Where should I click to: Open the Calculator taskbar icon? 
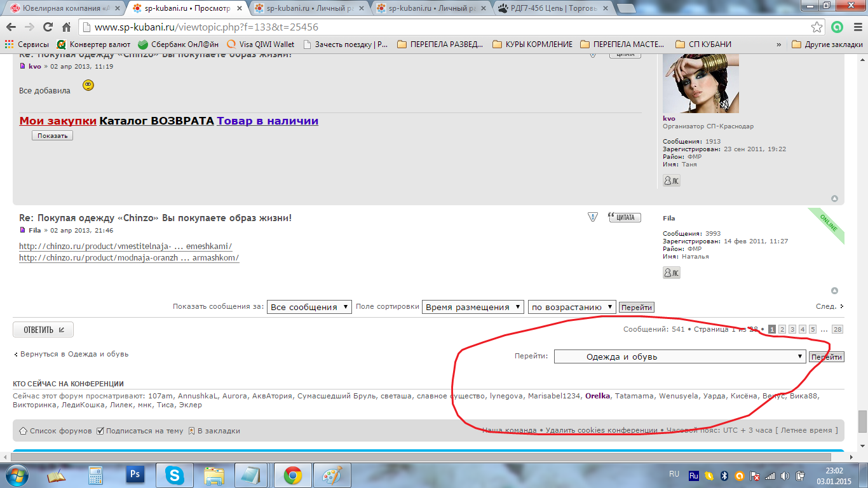95,475
